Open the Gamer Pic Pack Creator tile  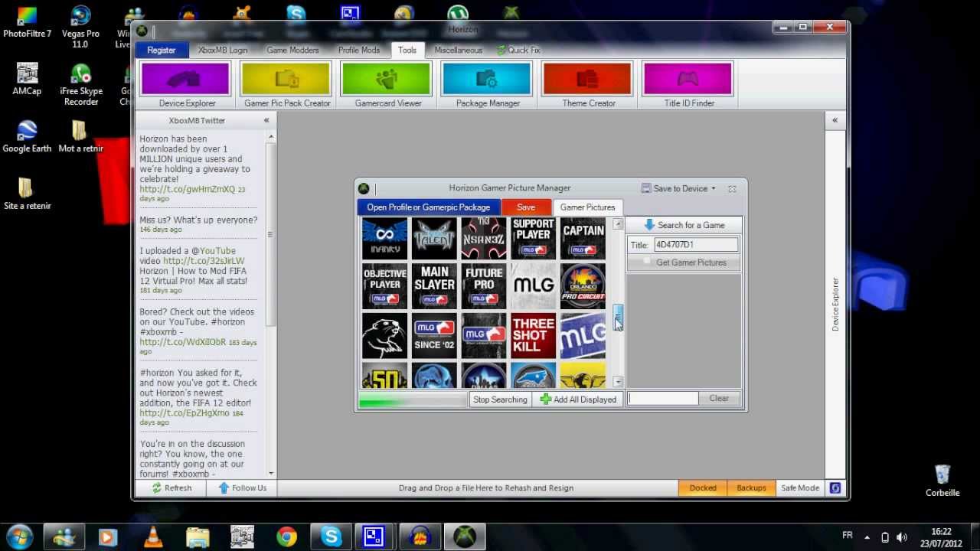287,85
